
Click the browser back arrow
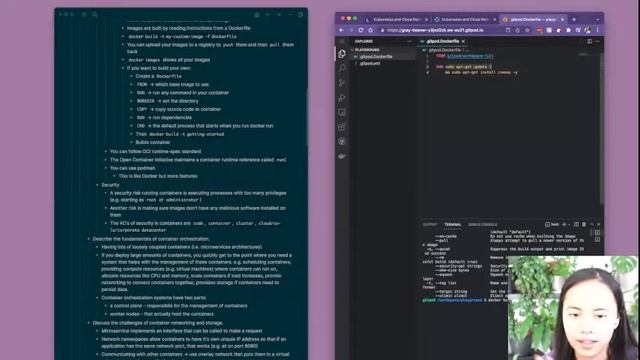341,30
